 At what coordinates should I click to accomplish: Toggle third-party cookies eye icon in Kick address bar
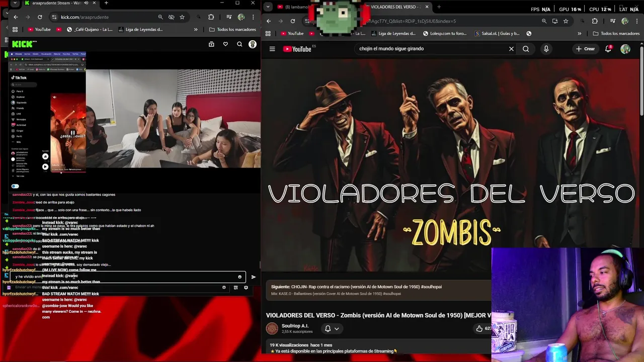pyautogui.click(x=171, y=17)
